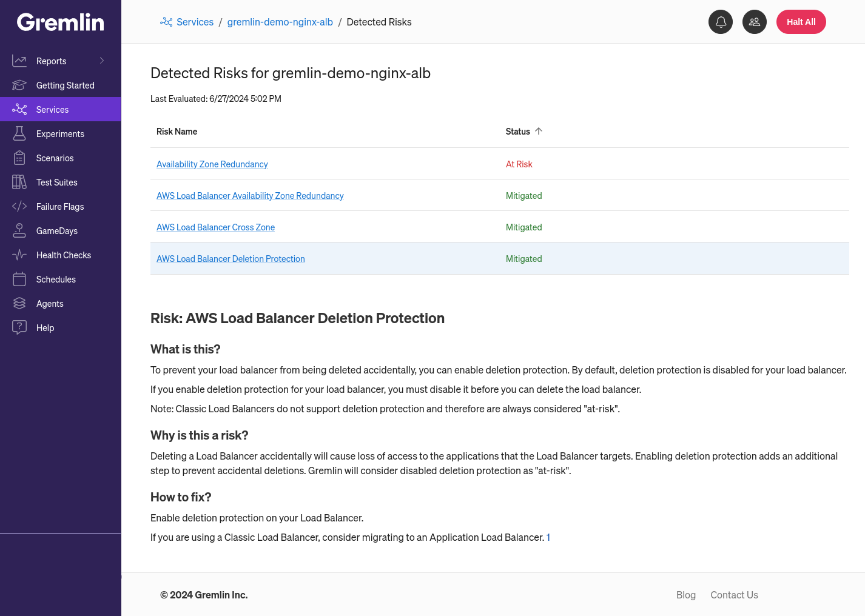Visit the Blog footer link
865x616 pixels.
(686, 595)
